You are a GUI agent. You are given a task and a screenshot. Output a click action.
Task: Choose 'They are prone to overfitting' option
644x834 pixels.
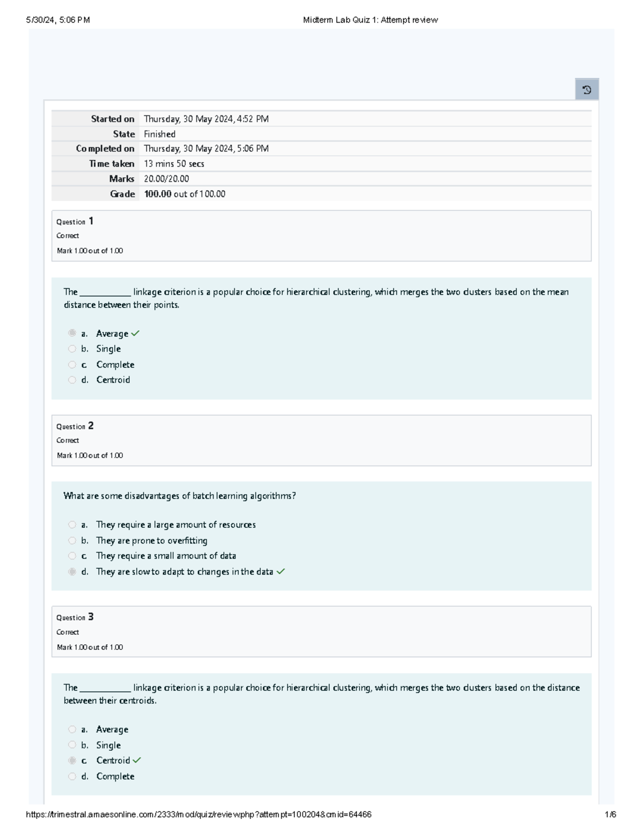[x=72, y=541]
